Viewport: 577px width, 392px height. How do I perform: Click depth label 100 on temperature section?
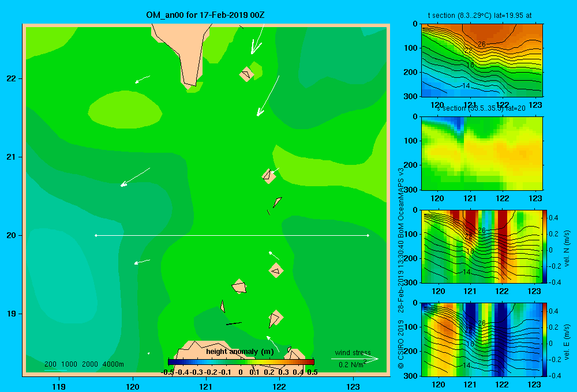click(411, 48)
